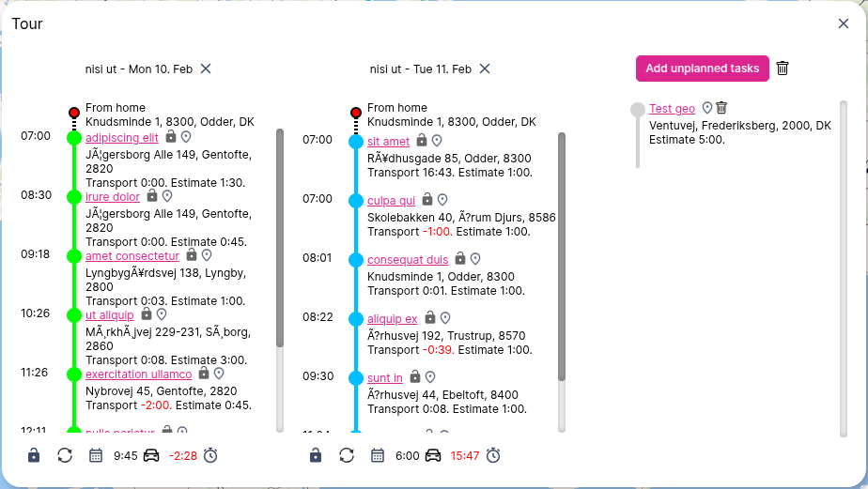Image resolution: width=868 pixels, height=489 pixels.
Task: Click the location pin beside adipiscing elit
Action: point(186,137)
